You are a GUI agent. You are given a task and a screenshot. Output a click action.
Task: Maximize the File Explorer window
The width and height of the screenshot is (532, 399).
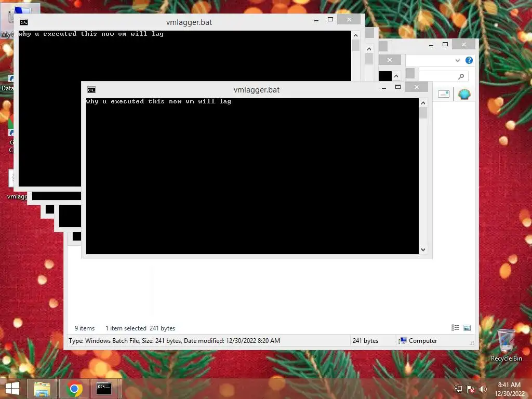pos(445,45)
